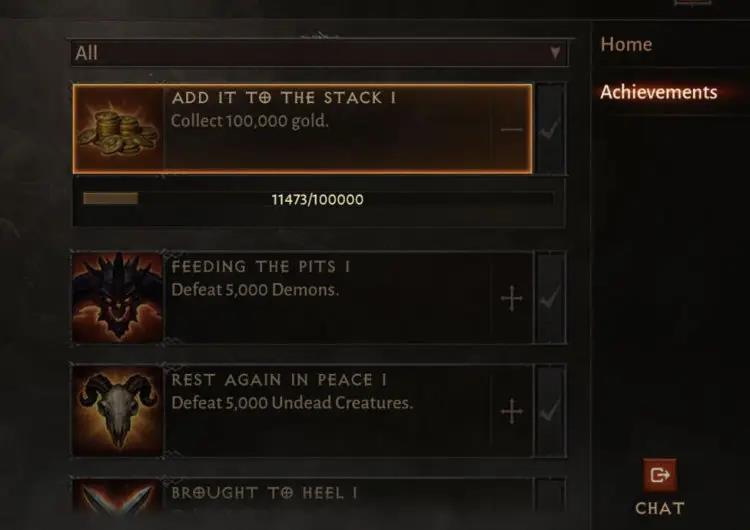Toggle tracking box for Brought to Heel
Viewport: 750px width, 530px height.
(551, 497)
